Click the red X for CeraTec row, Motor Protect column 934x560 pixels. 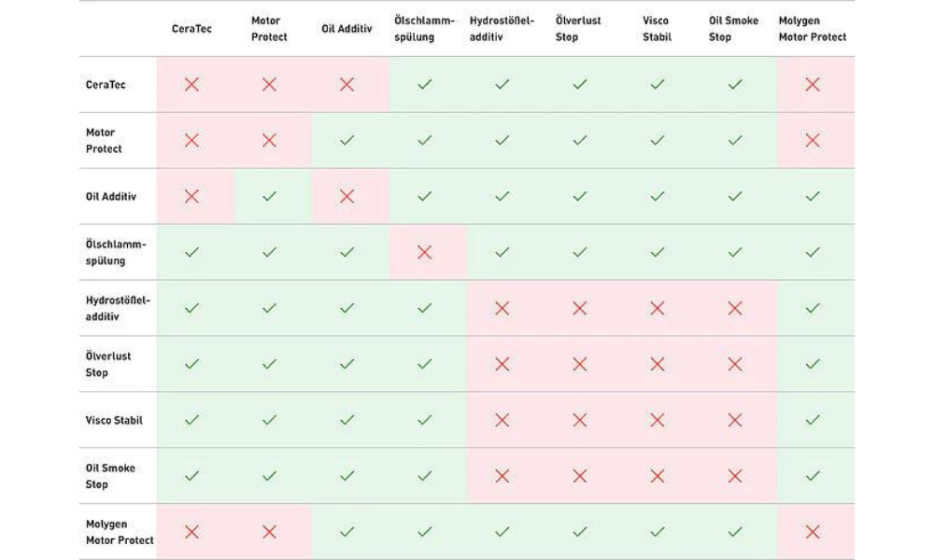pyautogui.click(x=269, y=85)
